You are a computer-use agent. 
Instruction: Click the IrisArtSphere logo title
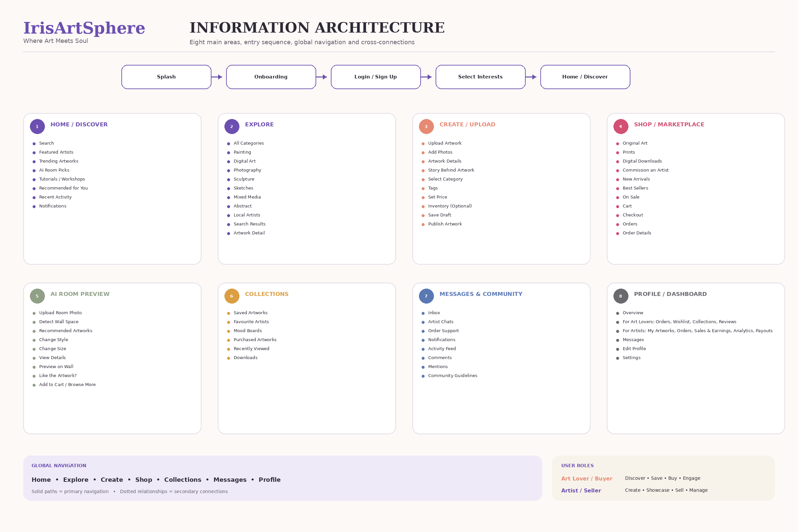(x=84, y=28)
